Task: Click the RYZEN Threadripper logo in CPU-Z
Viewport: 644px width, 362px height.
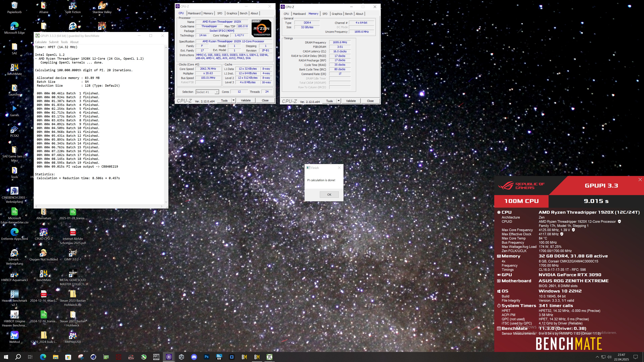Action: pos(261,28)
